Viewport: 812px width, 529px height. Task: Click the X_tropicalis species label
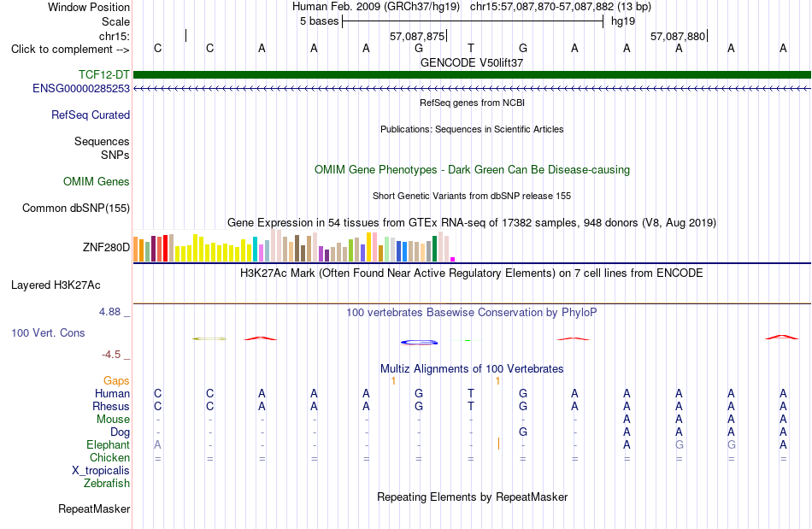click(x=101, y=471)
